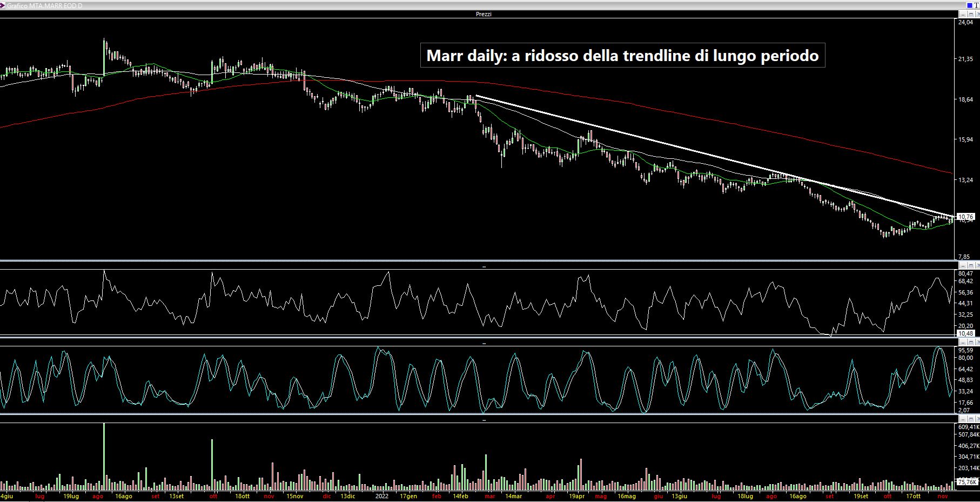This screenshot has height=502, width=980.
Task: Click the 19lug date label
Action: (x=71, y=496)
